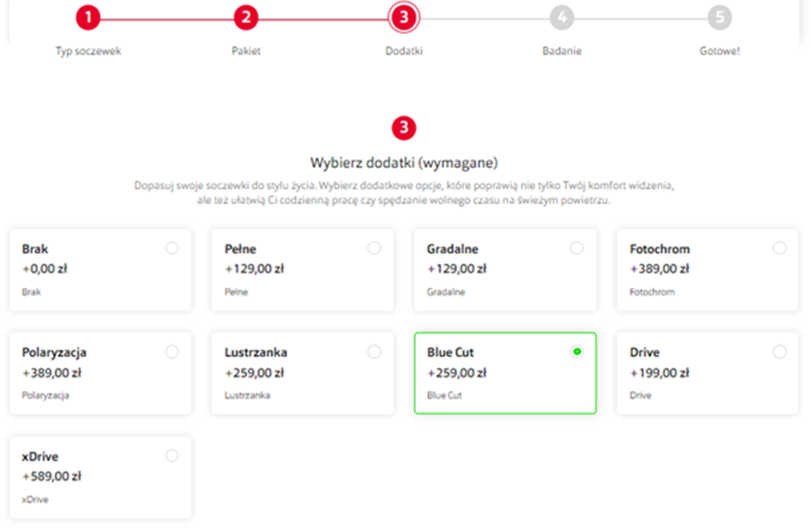
Task: Click the Fotochrom +389,00 zł price
Action: pyautogui.click(x=659, y=269)
